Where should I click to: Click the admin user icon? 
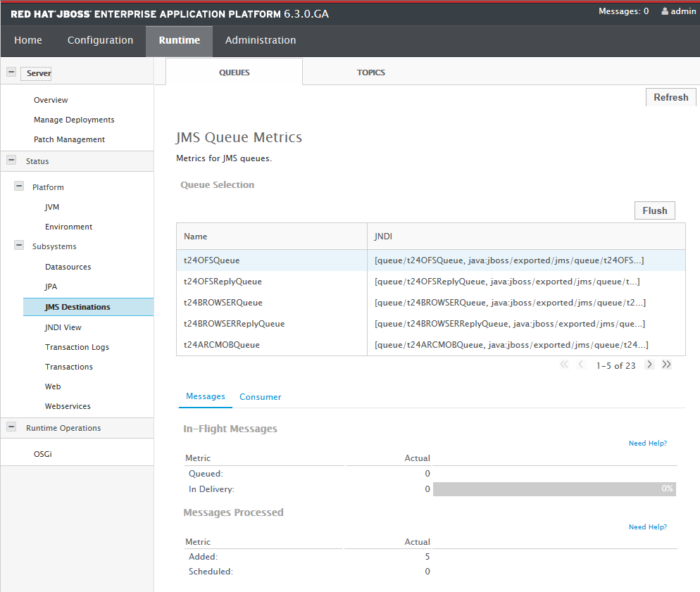tap(665, 12)
